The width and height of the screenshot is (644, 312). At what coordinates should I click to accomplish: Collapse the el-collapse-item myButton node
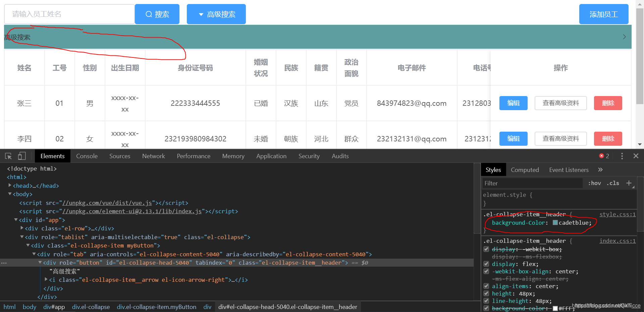pos(28,246)
